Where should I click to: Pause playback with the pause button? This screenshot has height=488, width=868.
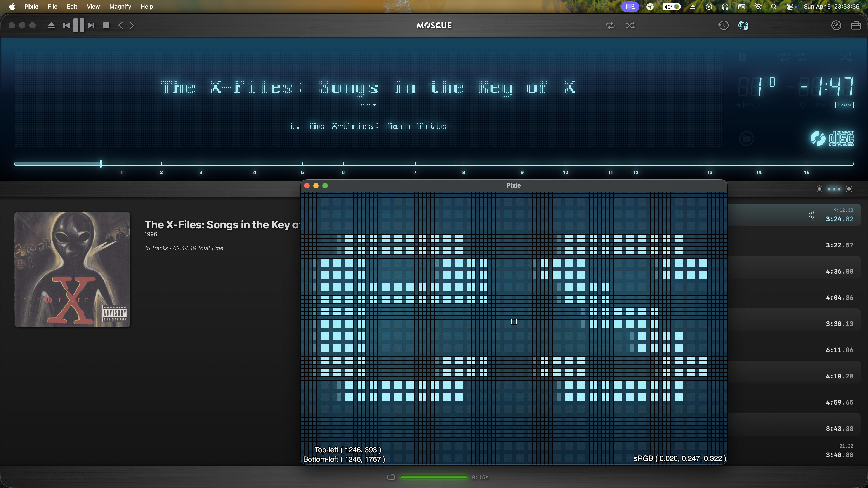(x=78, y=26)
